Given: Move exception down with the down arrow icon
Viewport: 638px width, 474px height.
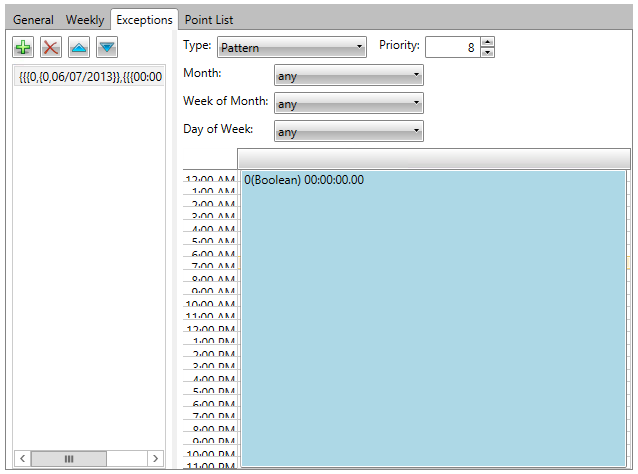Looking at the screenshot, I should (x=107, y=48).
